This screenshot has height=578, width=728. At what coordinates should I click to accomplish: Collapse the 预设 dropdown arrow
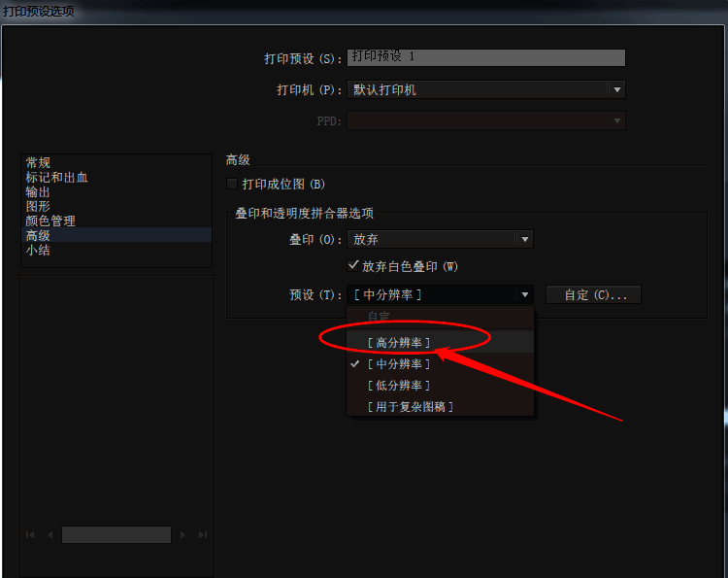[x=524, y=294]
